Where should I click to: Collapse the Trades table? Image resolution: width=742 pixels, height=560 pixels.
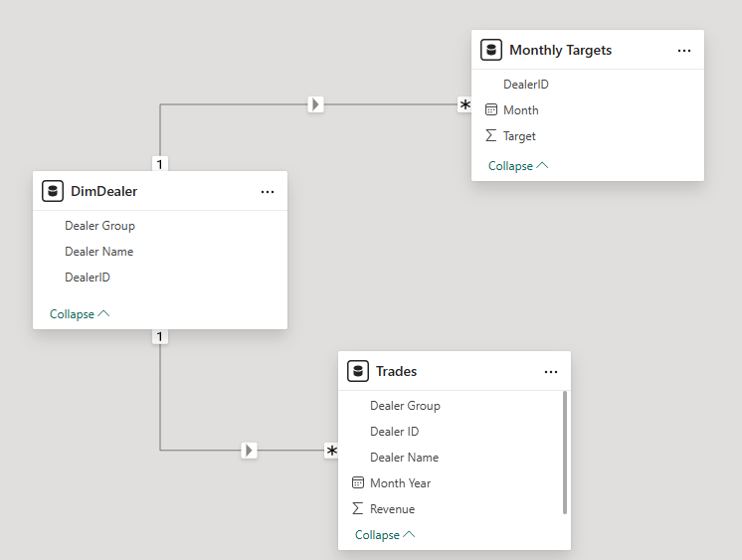pyautogui.click(x=385, y=534)
